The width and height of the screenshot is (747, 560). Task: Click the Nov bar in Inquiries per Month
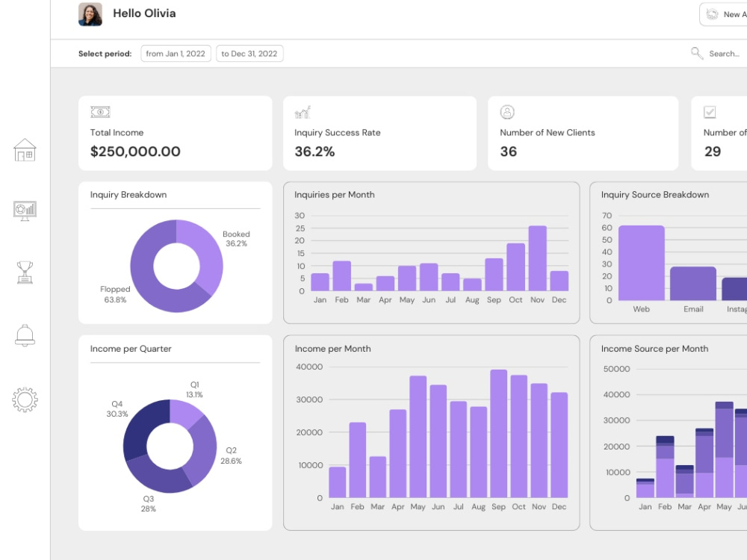pos(537,258)
